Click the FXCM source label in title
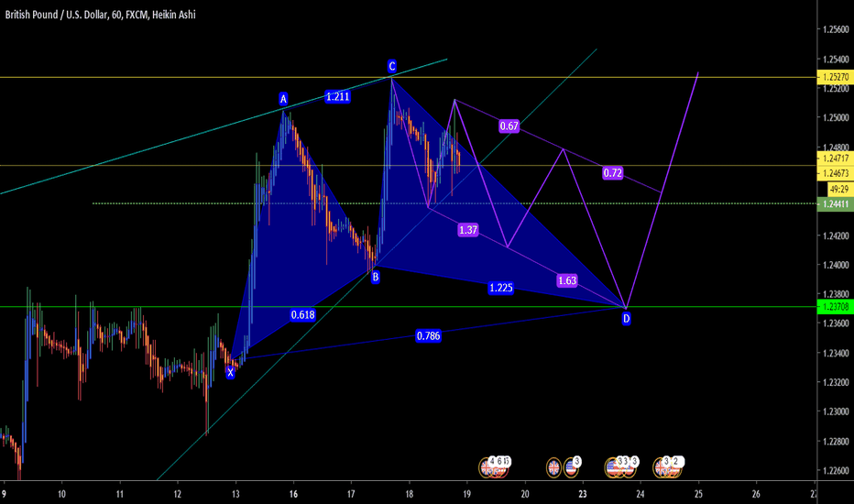This screenshot has height=504, width=854. point(137,15)
